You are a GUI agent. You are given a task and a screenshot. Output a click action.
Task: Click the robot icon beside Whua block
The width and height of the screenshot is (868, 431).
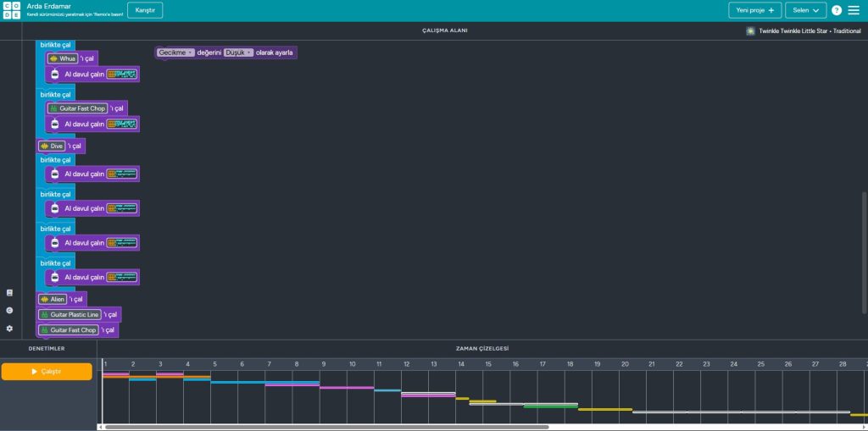pyautogui.click(x=55, y=75)
